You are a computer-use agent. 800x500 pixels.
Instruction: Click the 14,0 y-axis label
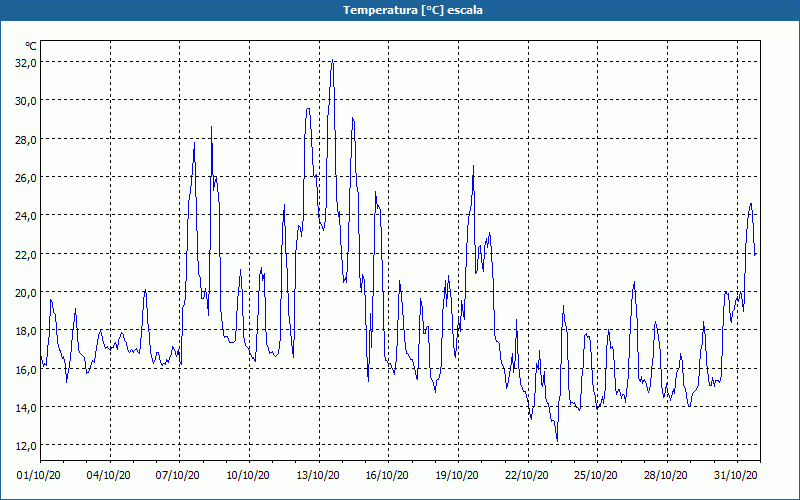pyautogui.click(x=25, y=407)
